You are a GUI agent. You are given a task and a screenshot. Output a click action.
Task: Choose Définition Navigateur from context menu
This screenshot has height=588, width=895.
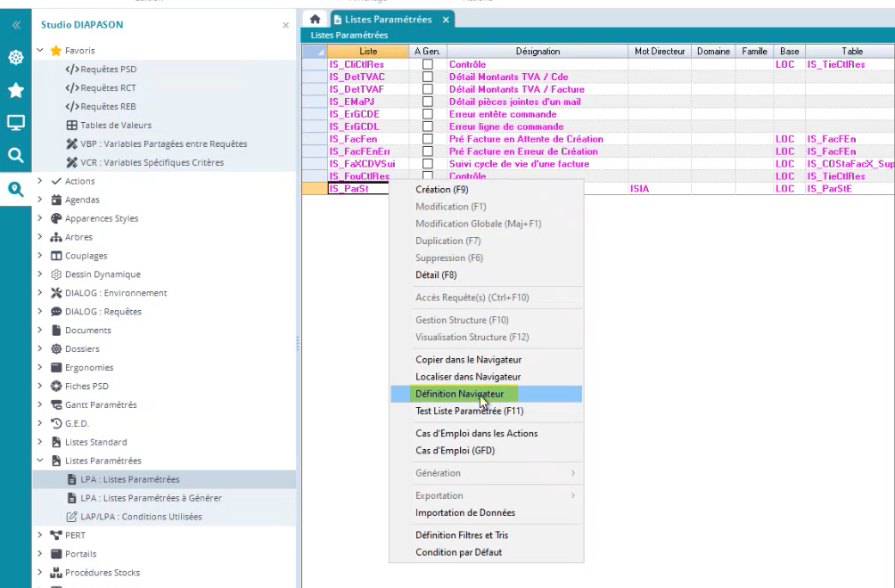[459, 394]
